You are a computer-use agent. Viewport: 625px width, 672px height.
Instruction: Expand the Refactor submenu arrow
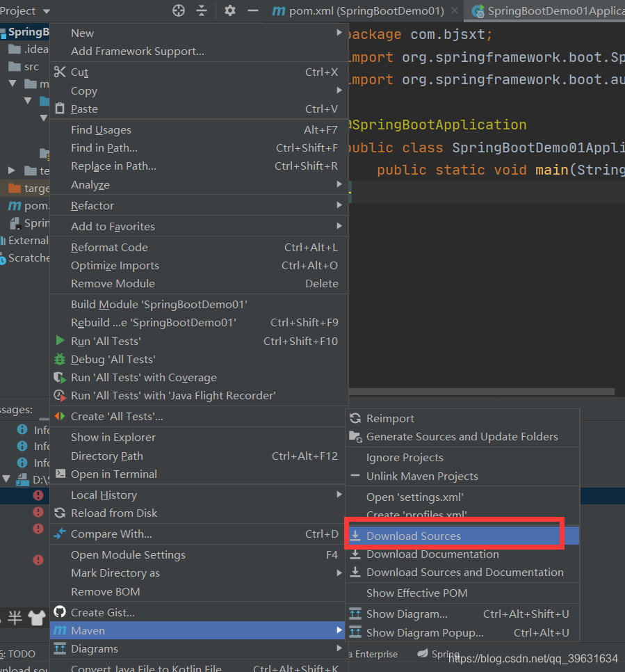339,205
